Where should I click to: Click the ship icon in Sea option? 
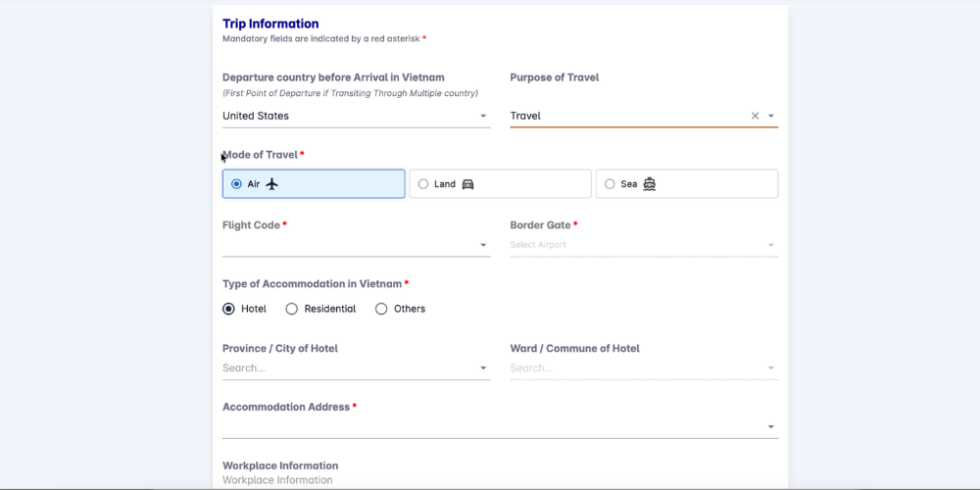coord(649,184)
